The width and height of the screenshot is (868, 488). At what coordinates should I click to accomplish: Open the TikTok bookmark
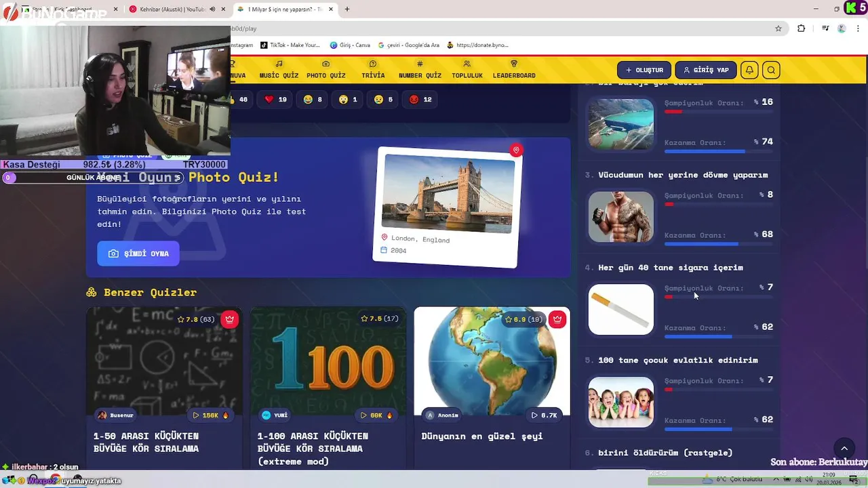pos(290,45)
